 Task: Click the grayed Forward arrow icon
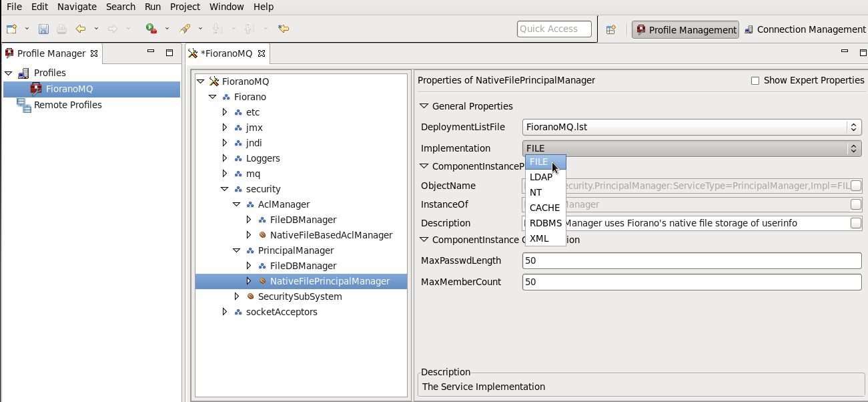(x=113, y=29)
